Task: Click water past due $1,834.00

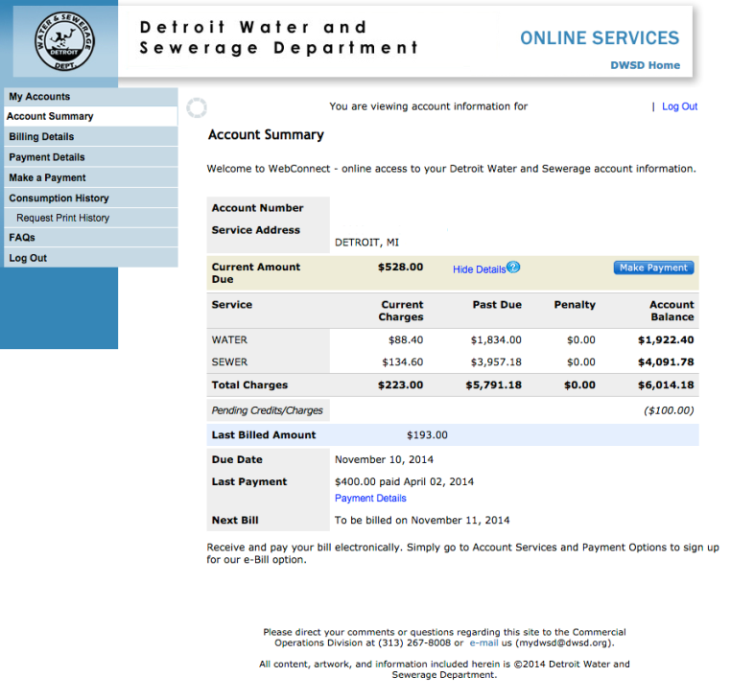Action: click(x=496, y=339)
